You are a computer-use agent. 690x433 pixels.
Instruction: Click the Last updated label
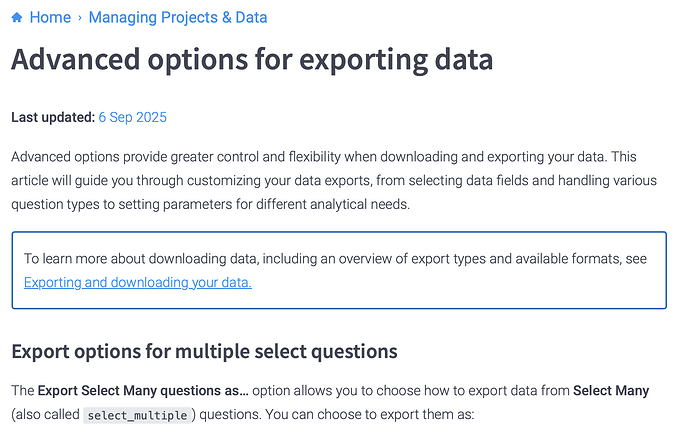click(53, 117)
